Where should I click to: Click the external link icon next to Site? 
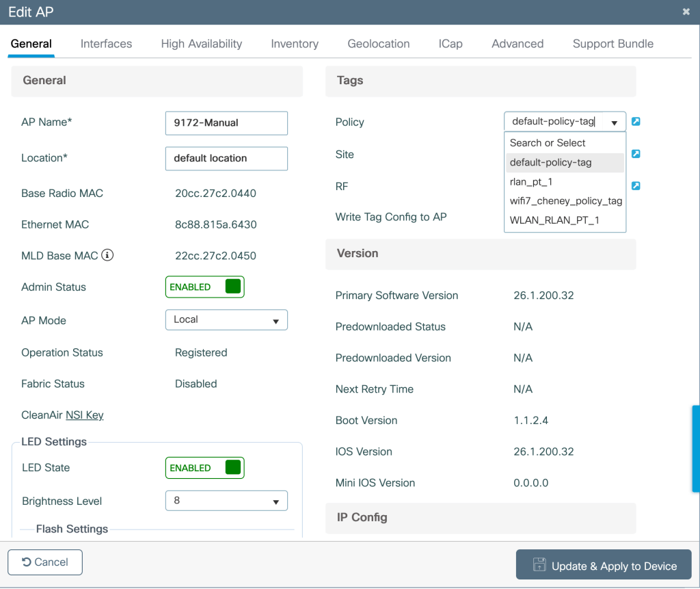(636, 154)
